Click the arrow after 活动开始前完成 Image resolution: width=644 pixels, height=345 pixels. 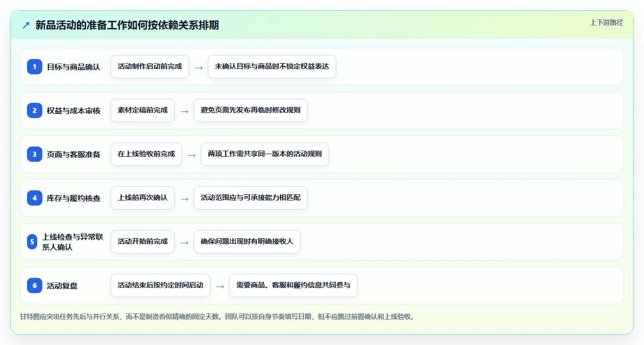click(184, 242)
